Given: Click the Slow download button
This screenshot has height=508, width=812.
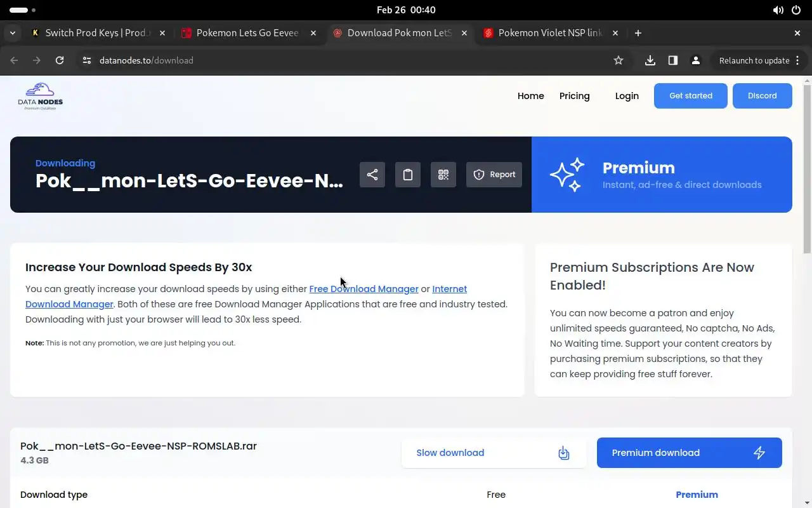Looking at the screenshot, I should [494, 453].
